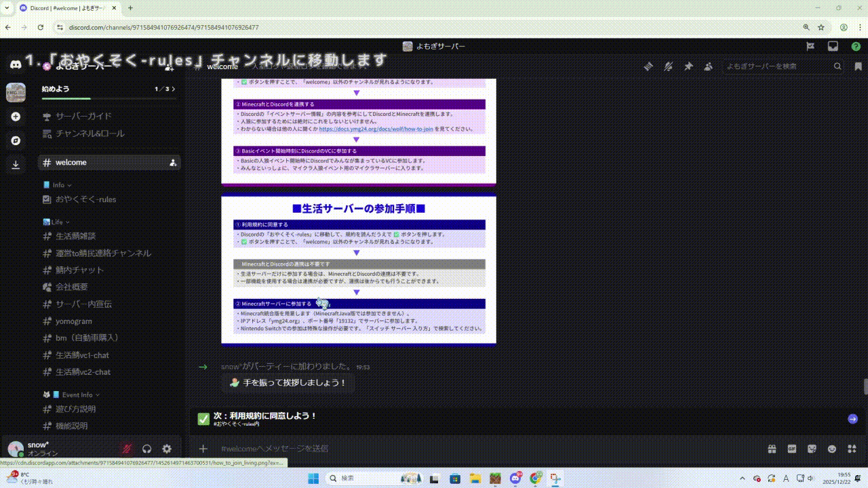Open the 生活サーバーの参加手順 image

click(x=359, y=271)
